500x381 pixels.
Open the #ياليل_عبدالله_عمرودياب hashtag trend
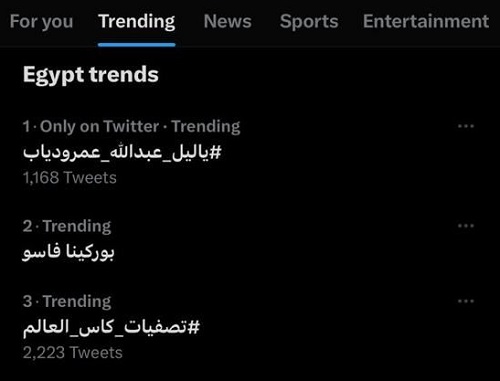pyautogui.click(x=122, y=153)
